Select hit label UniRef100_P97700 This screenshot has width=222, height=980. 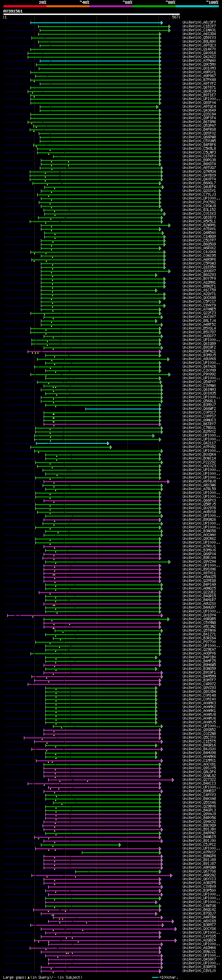[199, 642]
